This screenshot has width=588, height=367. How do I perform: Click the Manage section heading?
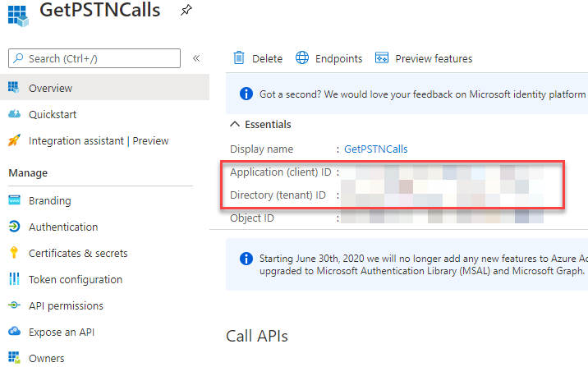28,172
